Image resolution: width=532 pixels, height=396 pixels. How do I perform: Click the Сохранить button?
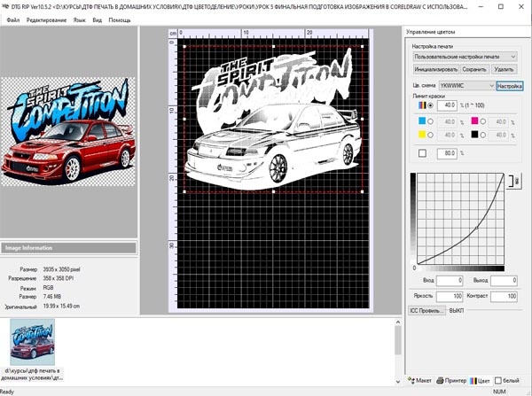[x=474, y=69]
